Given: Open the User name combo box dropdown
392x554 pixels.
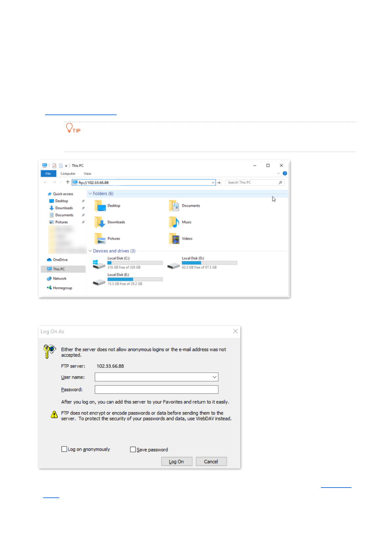Looking at the screenshot, I should click(x=215, y=377).
